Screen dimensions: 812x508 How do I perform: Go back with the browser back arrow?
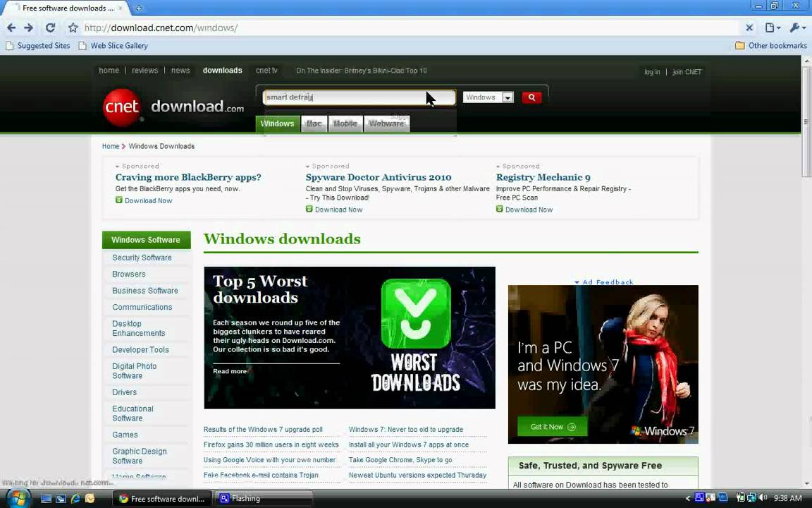point(11,28)
